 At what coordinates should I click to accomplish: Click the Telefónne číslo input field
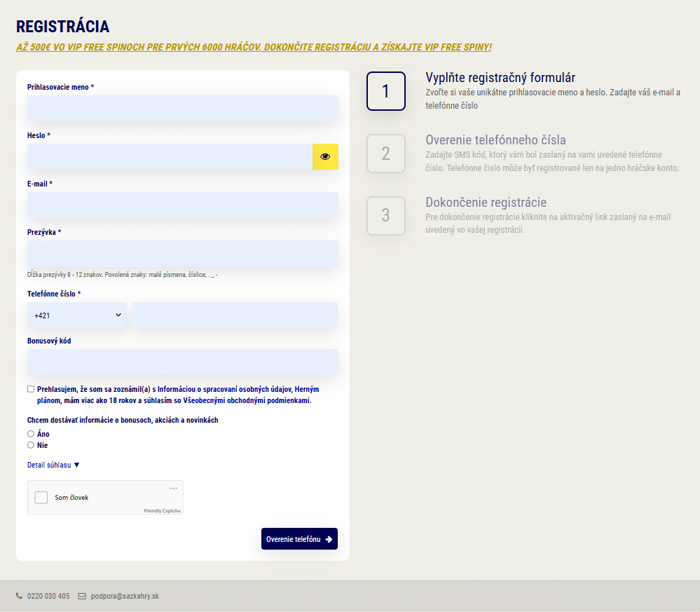tap(235, 315)
